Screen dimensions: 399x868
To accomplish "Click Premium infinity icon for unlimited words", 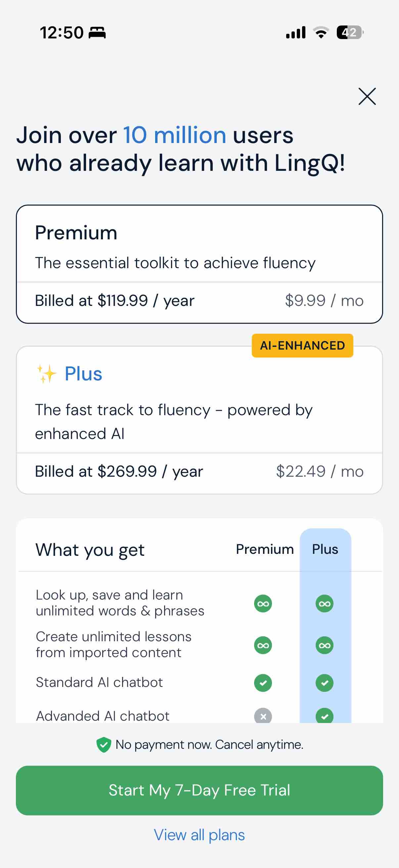I will (263, 603).
